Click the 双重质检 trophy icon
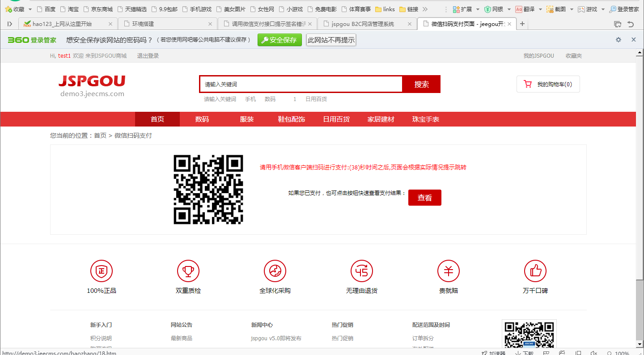Screen dimensions: 644x355 pos(188,271)
